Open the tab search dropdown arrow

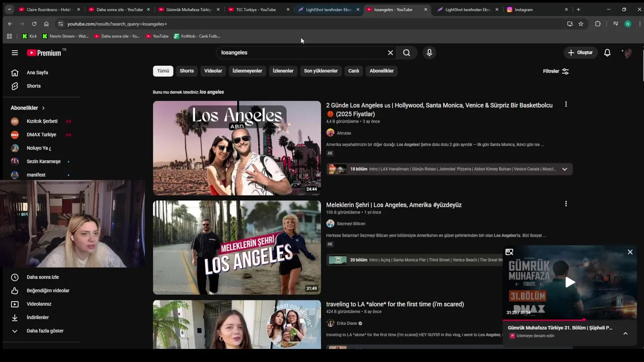(9, 10)
